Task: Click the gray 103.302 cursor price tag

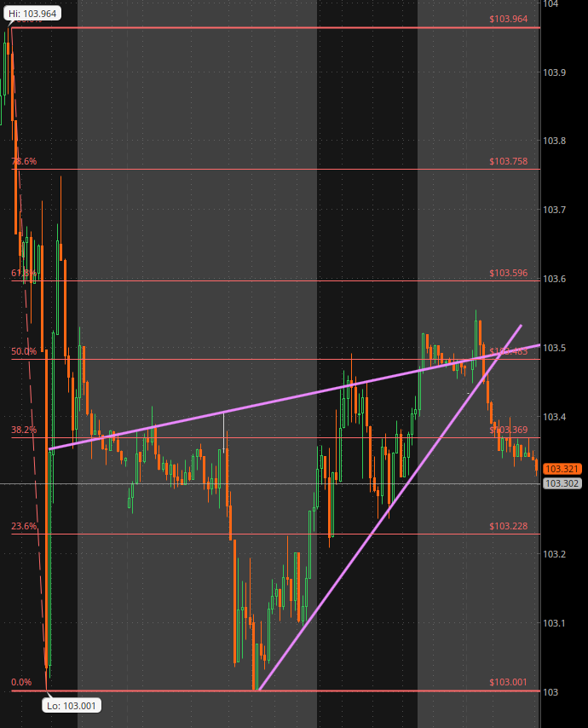Action: (x=562, y=484)
